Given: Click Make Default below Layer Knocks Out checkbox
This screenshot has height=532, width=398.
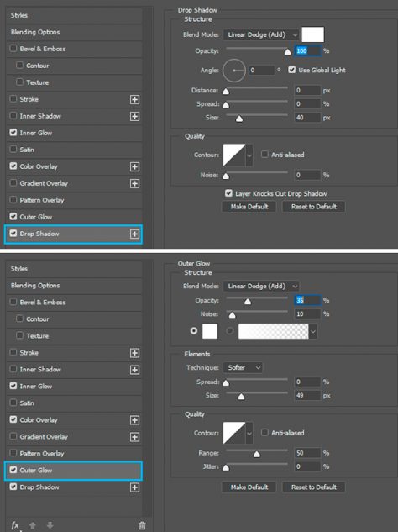Looking at the screenshot, I should pos(249,207).
